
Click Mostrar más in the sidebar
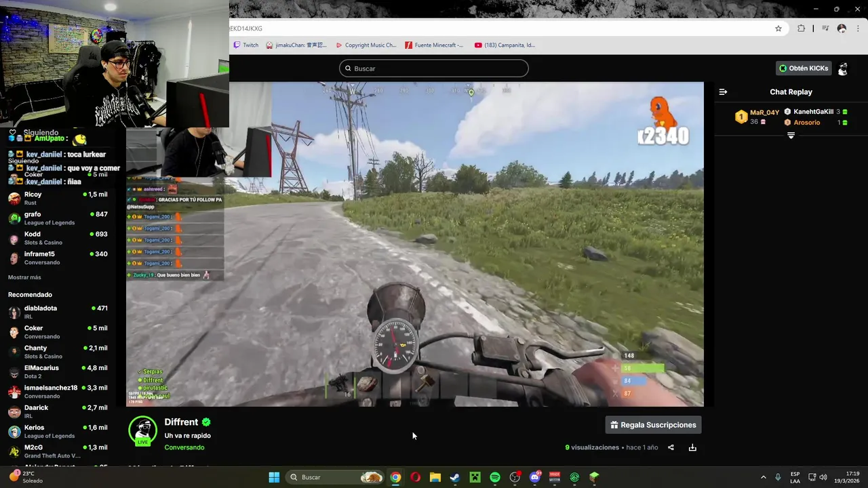point(24,277)
